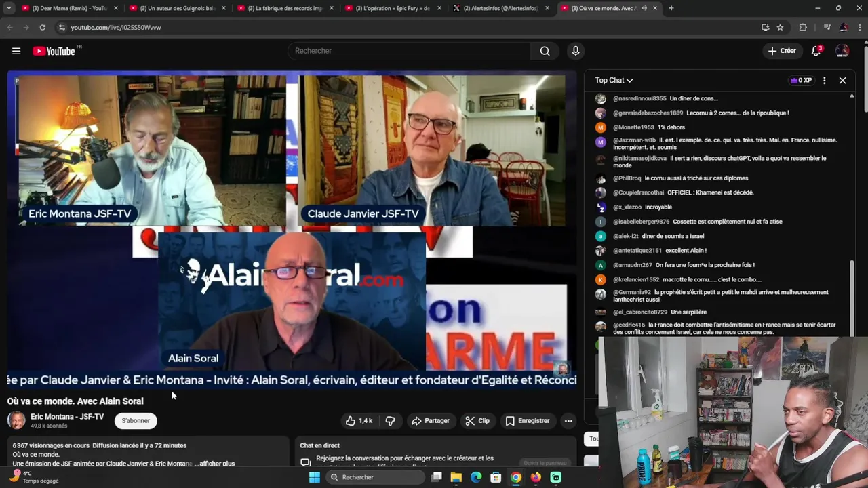Go back in browser history
Viewport: 868px width, 488px height.
(9, 27)
